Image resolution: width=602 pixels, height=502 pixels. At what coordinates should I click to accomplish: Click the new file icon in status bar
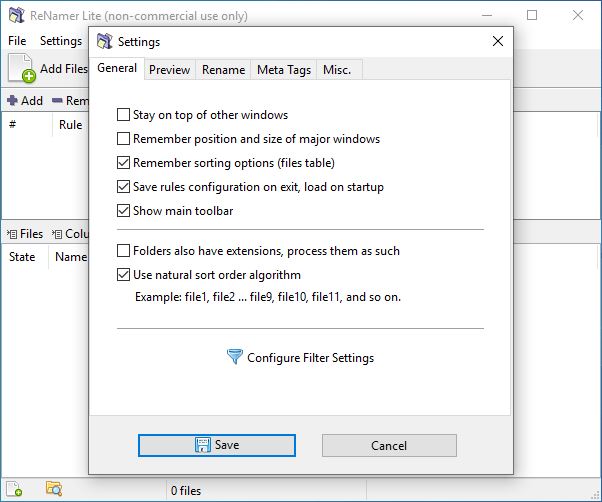(14, 489)
